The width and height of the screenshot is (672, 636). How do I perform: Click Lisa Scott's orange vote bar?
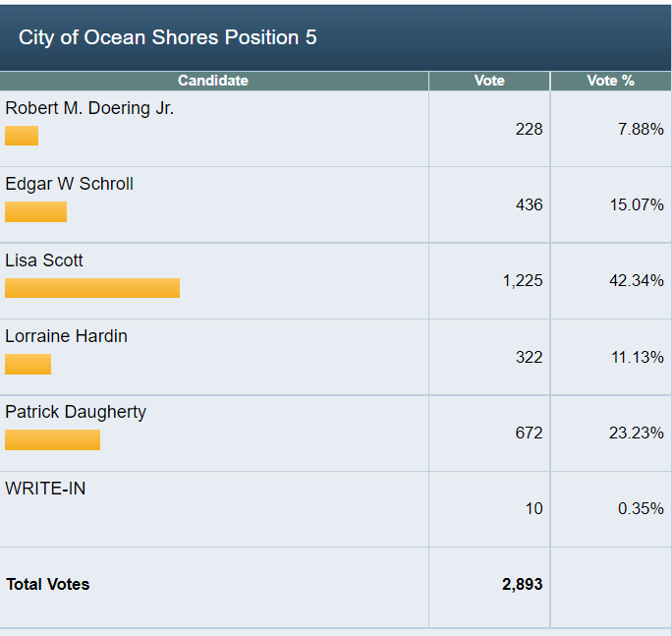92,288
